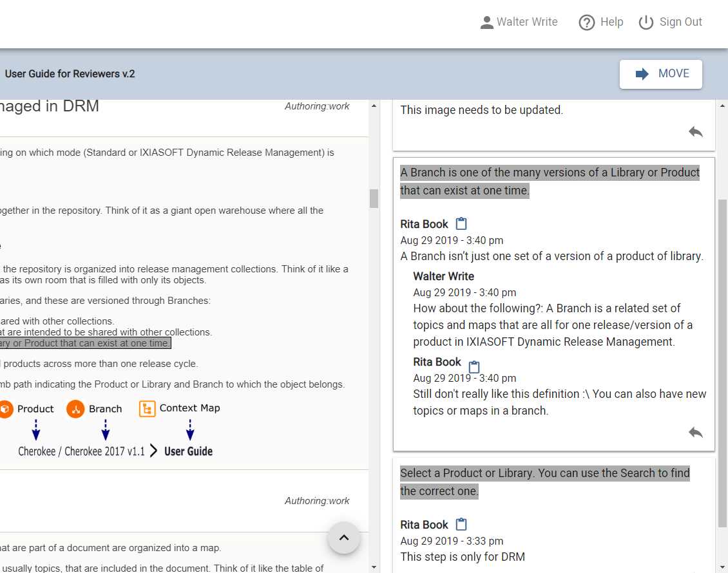The height and width of the screenshot is (573, 728).
Task: Click the 'User Guide for Reviewers v.2' title
Action: [70, 74]
